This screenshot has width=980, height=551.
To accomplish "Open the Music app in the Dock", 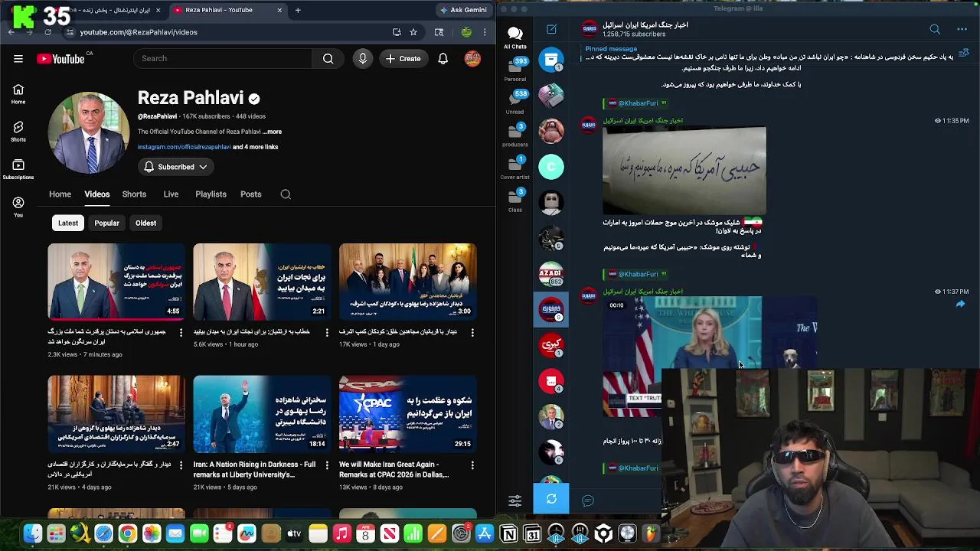I will pyautogui.click(x=341, y=533).
